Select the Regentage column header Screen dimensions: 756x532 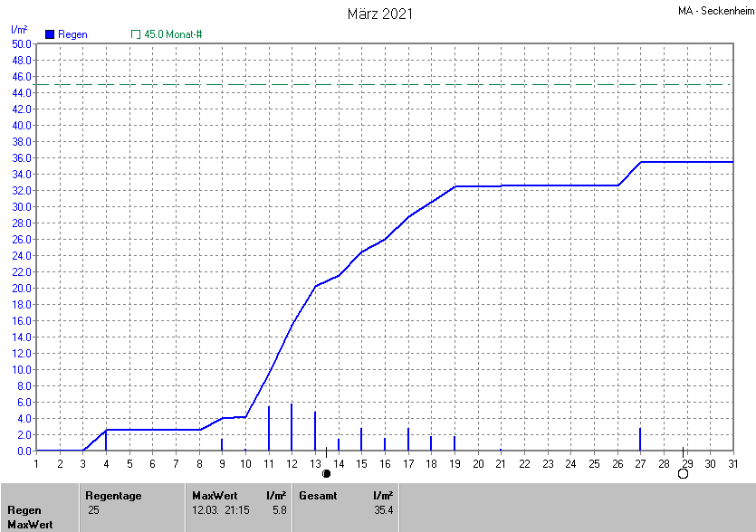(x=113, y=496)
